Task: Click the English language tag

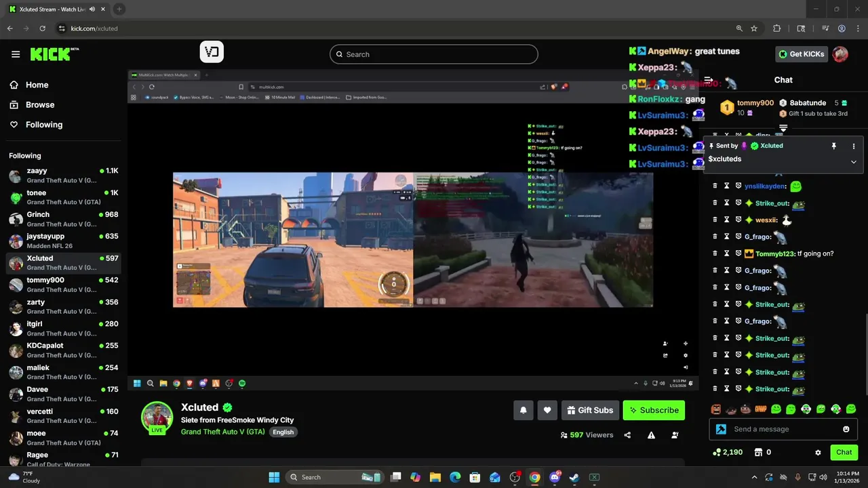Action: pyautogui.click(x=283, y=432)
